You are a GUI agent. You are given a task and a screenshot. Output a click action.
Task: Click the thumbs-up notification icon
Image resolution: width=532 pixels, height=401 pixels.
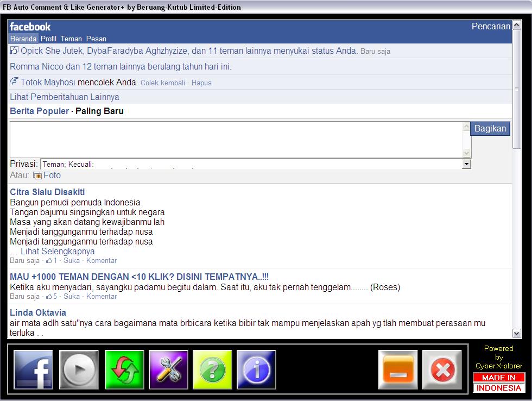[14, 50]
